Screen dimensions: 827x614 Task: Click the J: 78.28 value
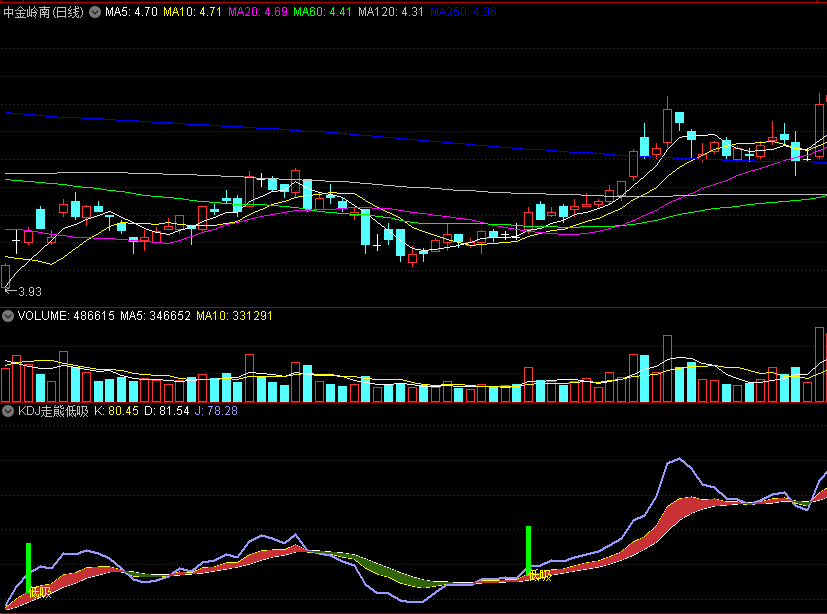[x=216, y=411]
